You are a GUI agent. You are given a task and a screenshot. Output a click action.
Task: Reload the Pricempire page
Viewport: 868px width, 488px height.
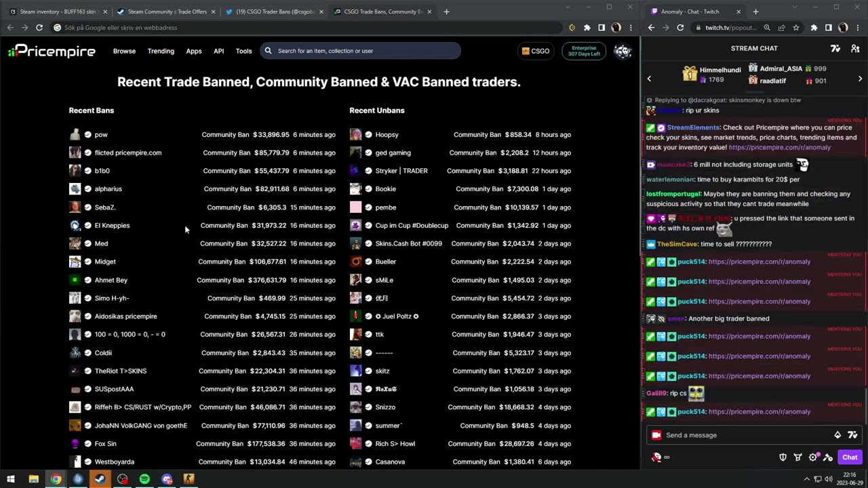pos(39,28)
